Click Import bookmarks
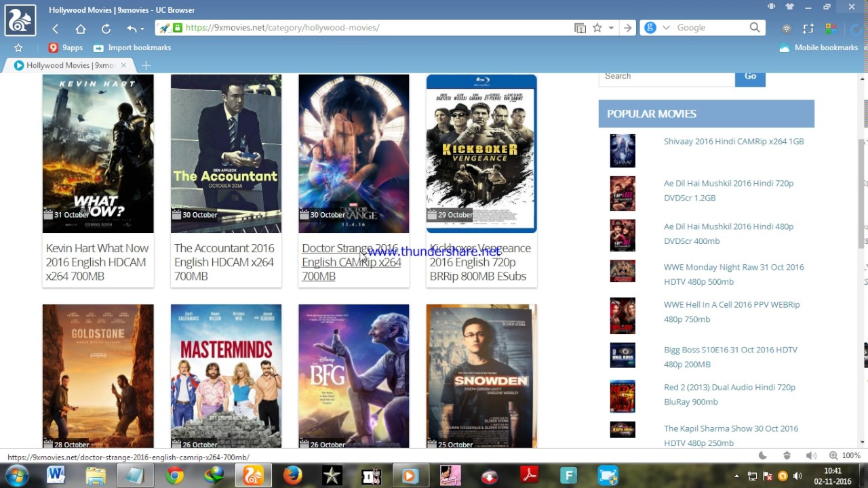Viewport: 868px width, 488px height. click(x=132, y=47)
